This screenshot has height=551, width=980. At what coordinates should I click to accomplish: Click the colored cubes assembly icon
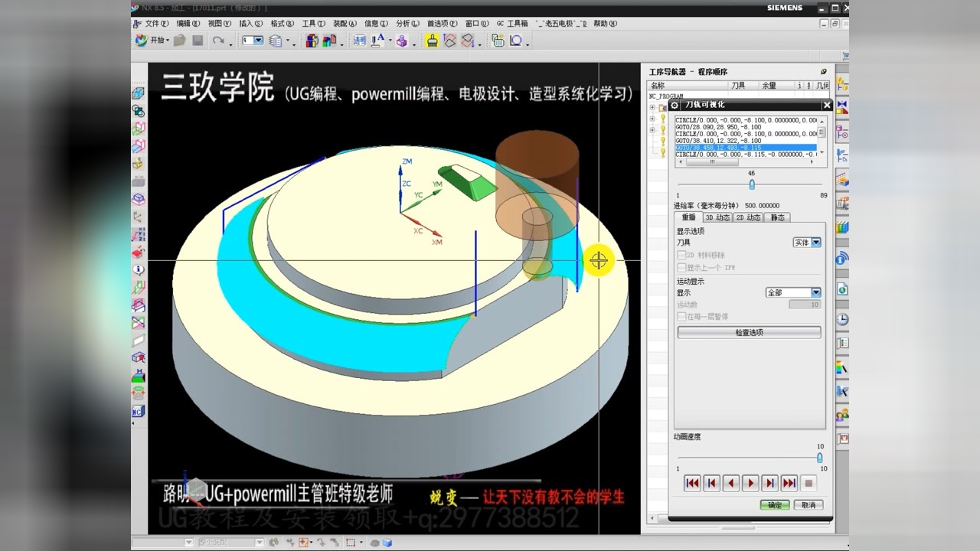[312, 41]
